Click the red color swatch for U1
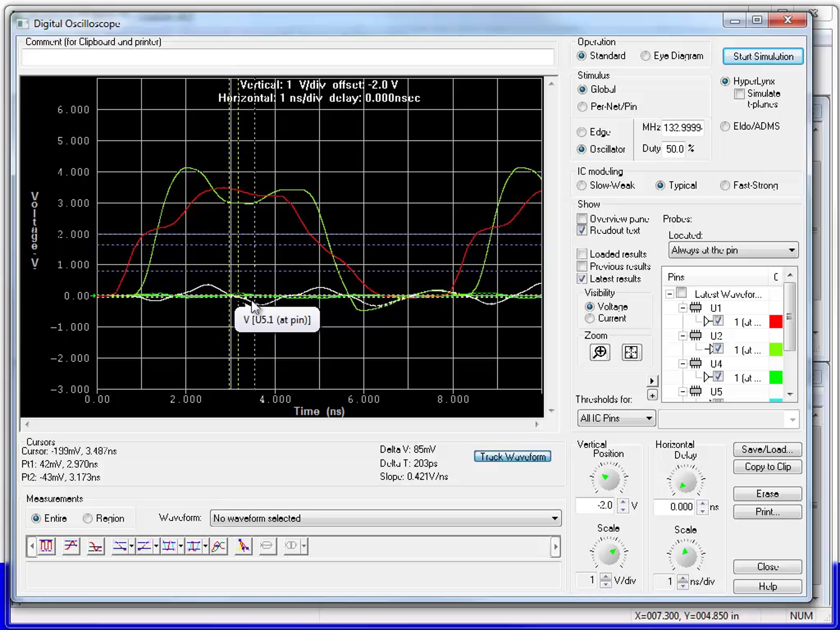The width and height of the screenshot is (840, 630). click(776, 322)
